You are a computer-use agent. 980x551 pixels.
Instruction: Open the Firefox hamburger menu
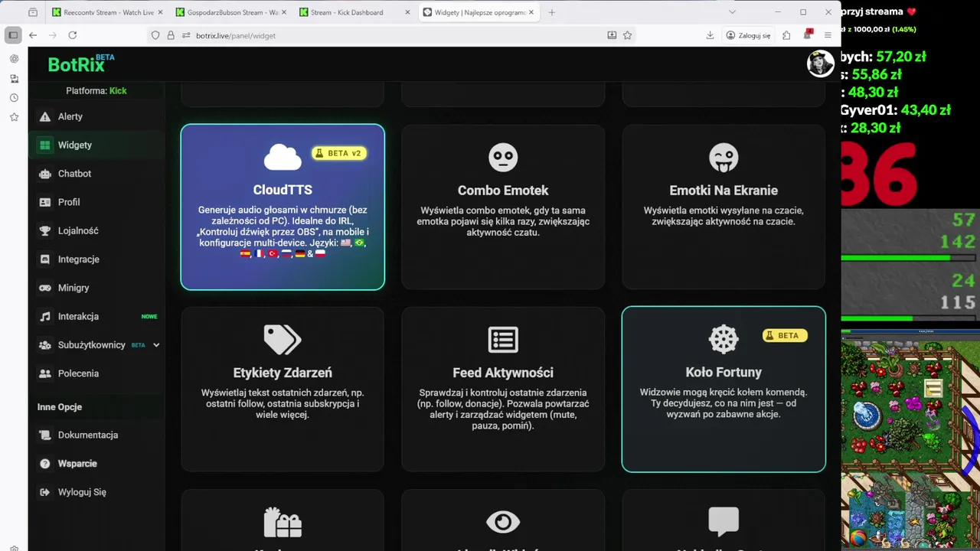tap(828, 35)
